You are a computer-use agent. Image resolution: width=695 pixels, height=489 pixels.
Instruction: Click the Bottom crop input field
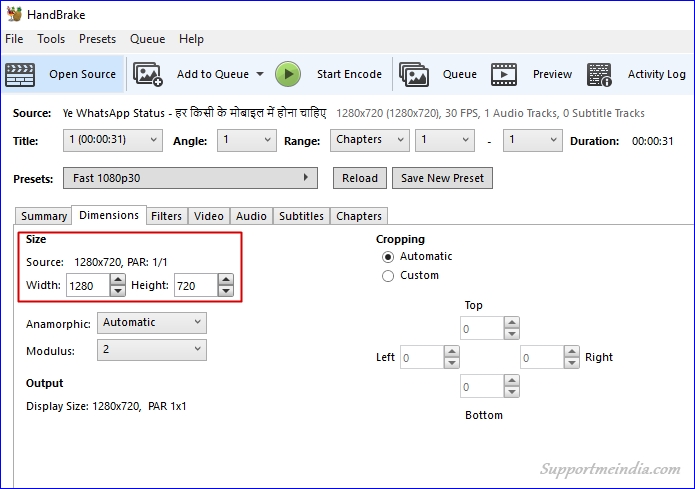tap(482, 386)
